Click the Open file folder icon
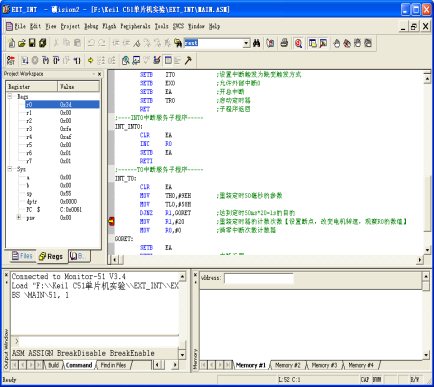This screenshot has width=434, height=387. [22, 43]
